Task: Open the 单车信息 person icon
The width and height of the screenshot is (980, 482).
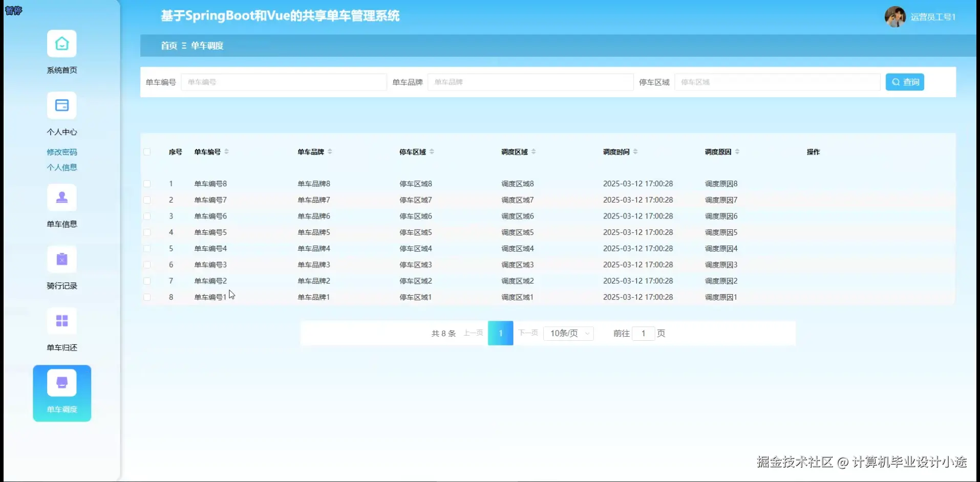Action: coord(62,198)
